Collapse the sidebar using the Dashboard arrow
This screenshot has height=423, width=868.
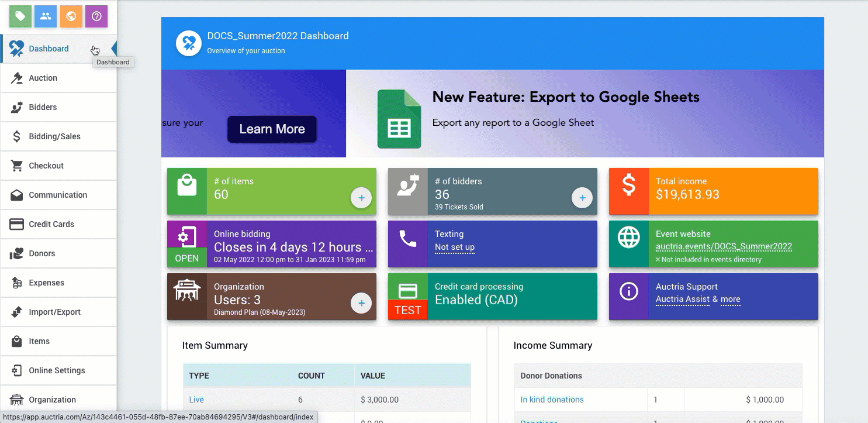tap(113, 49)
